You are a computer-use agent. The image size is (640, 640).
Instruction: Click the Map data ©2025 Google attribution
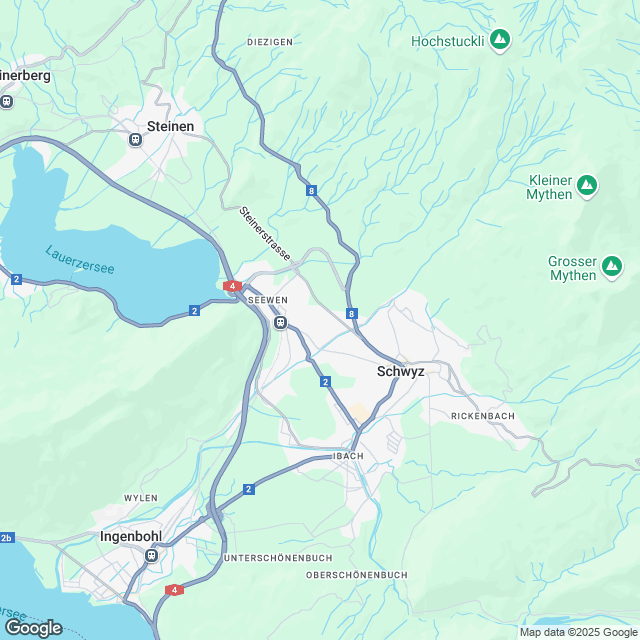(578, 633)
